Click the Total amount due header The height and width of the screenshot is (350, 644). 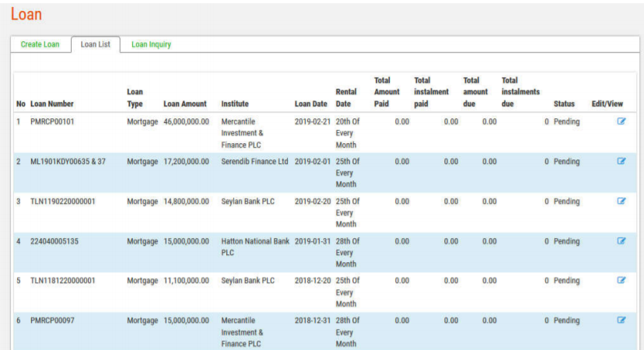pyautogui.click(x=475, y=92)
